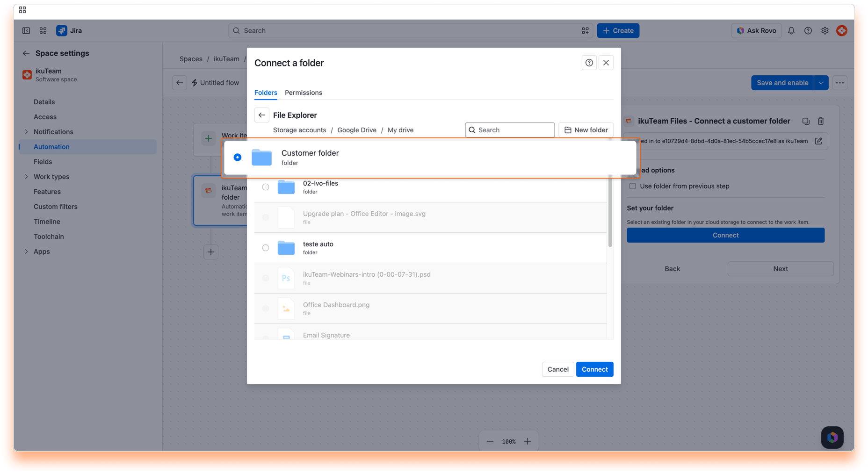Open dialog help icon in Connect a folder
This screenshot has width=868, height=474.
click(x=589, y=63)
